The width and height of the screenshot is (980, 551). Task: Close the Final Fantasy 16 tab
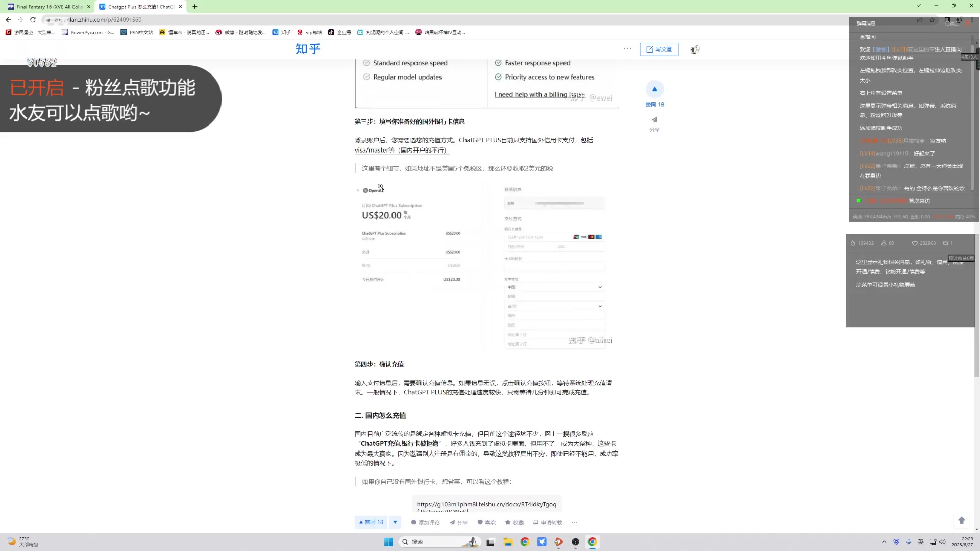(89, 7)
